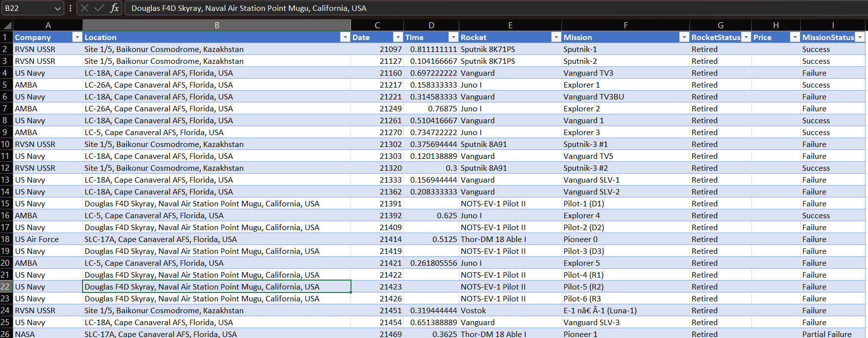Select the cell containing Pioneer 0

(625, 239)
